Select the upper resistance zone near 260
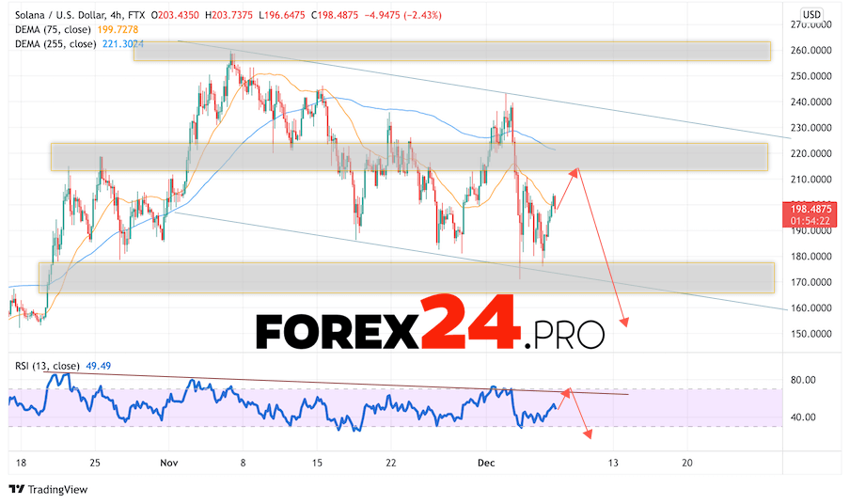 [451, 51]
